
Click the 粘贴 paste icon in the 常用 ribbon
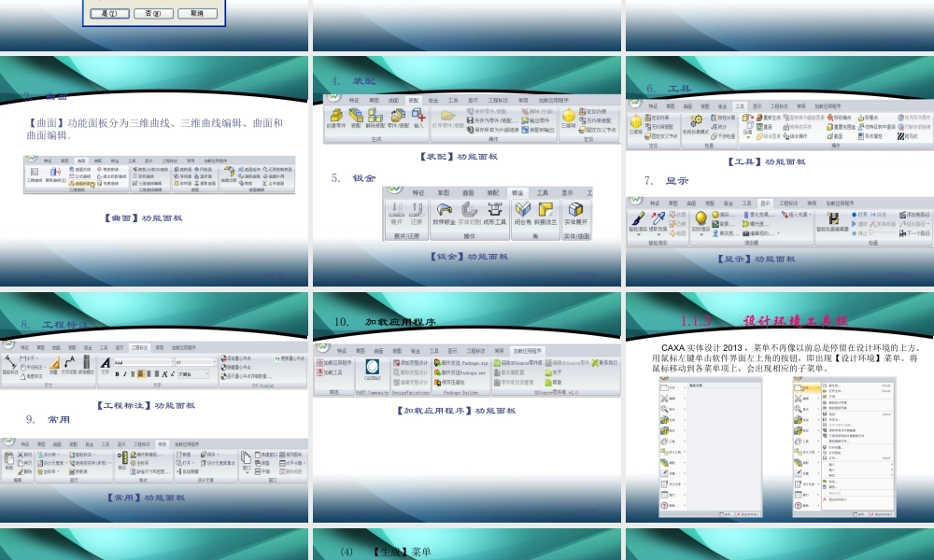pyautogui.click(x=9, y=461)
